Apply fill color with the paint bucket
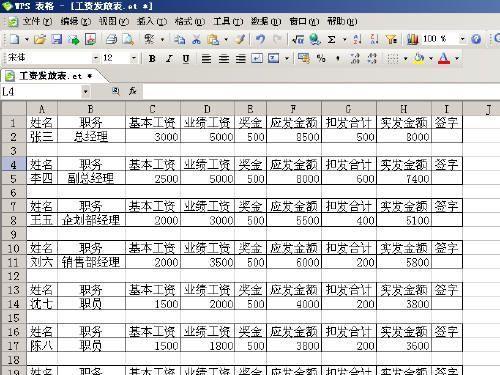Image resolution: width=500 pixels, height=375 pixels. (419, 59)
